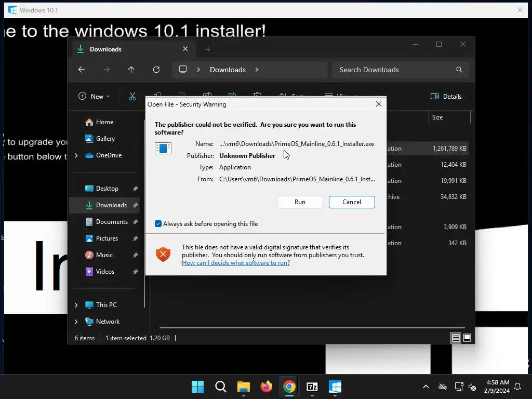Open File Explorer from the taskbar
532x399 pixels.
[x=243, y=387]
